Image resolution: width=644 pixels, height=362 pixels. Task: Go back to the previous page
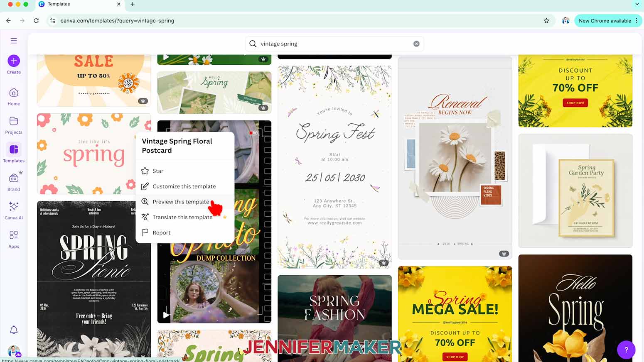(x=8, y=21)
